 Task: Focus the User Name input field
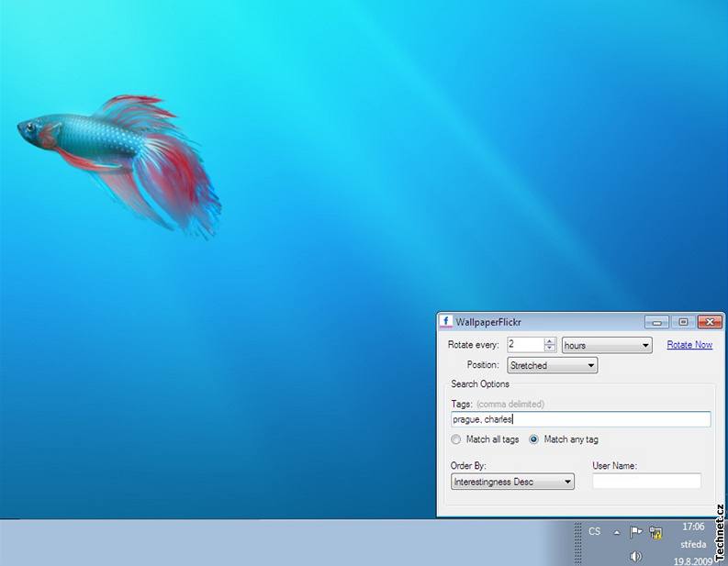[646, 482]
